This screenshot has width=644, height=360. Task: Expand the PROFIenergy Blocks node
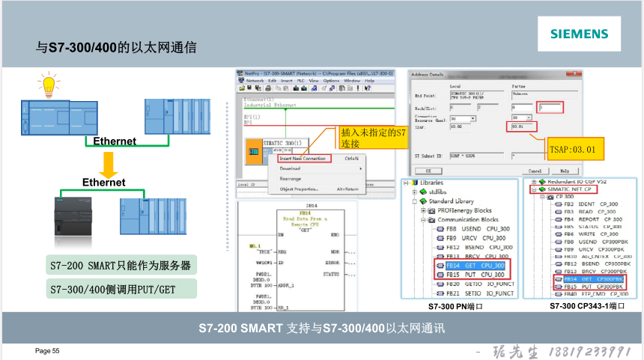point(423,210)
